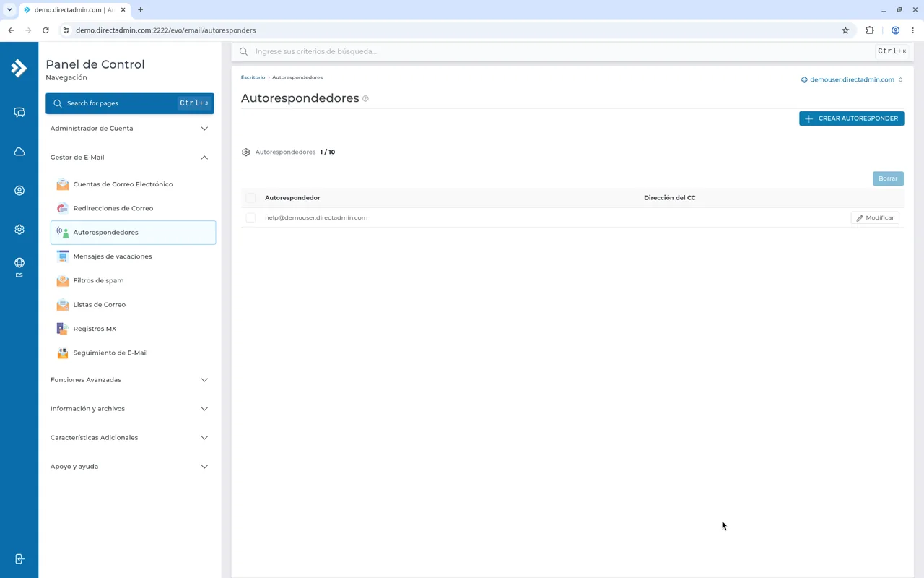Click the Dirección del CC column header
The width and height of the screenshot is (924, 578).
pyautogui.click(x=670, y=198)
